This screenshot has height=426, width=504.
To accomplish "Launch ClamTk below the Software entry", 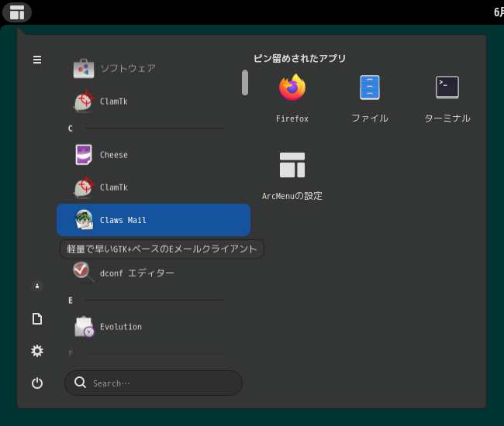I will 154,101.
